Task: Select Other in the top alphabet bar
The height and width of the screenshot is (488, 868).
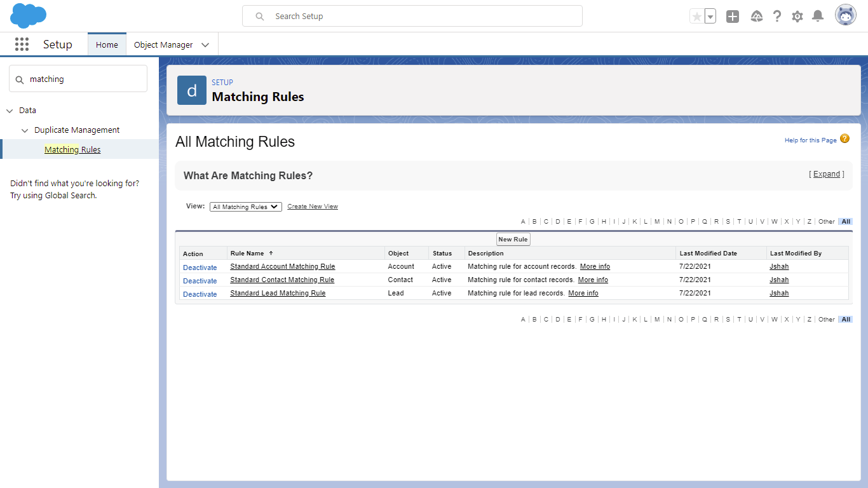Action: [827, 222]
